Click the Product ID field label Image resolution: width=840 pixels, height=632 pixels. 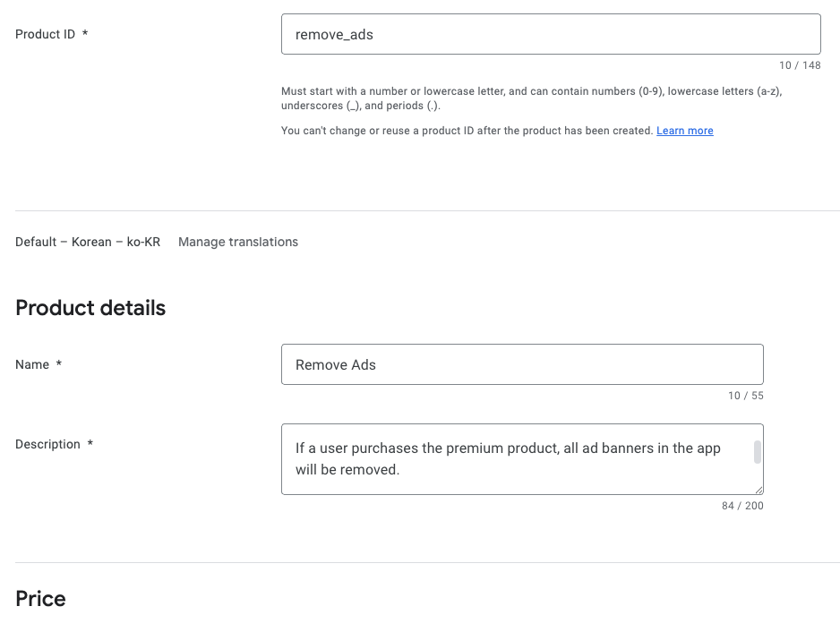(x=45, y=34)
